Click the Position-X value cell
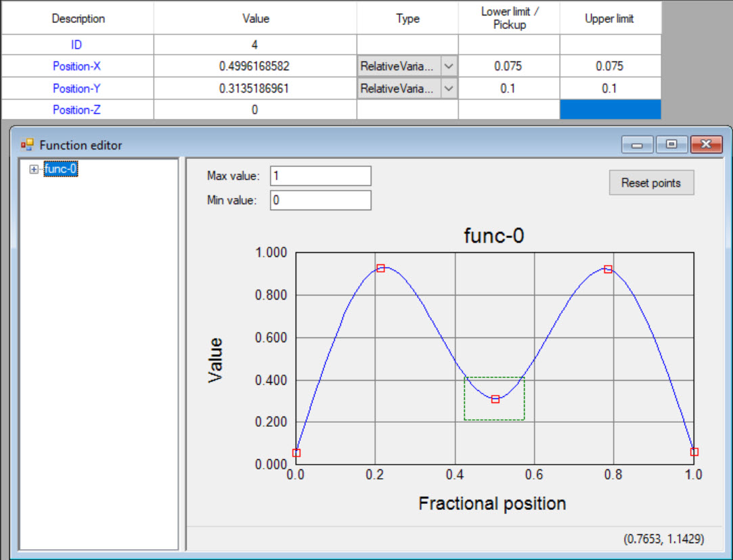Image resolution: width=733 pixels, height=560 pixels. [254, 66]
